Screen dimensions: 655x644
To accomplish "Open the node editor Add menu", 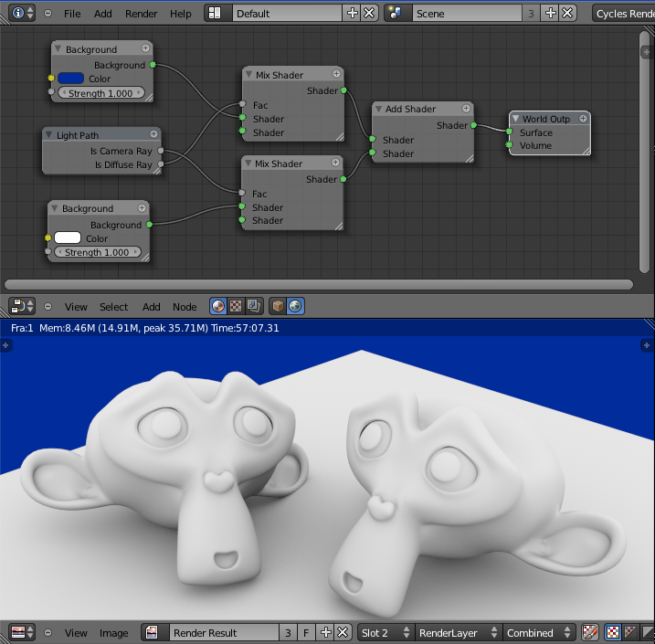I will point(152,307).
